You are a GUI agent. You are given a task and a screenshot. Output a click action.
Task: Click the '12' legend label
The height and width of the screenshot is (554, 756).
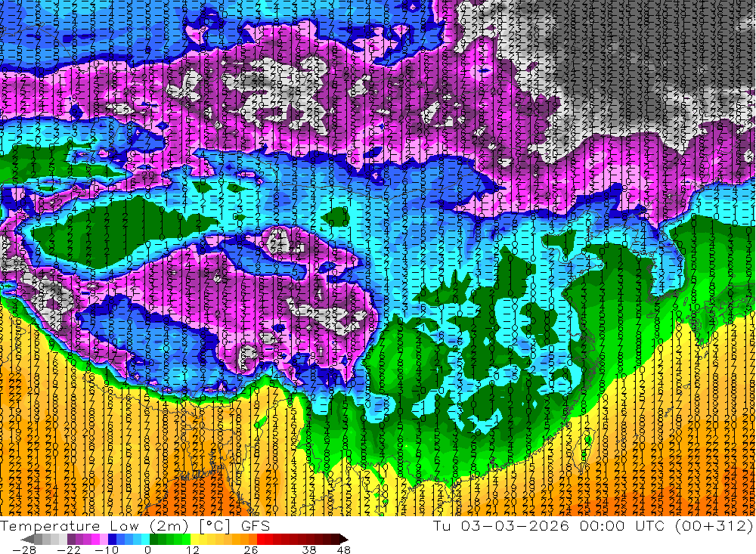[192, 549]
